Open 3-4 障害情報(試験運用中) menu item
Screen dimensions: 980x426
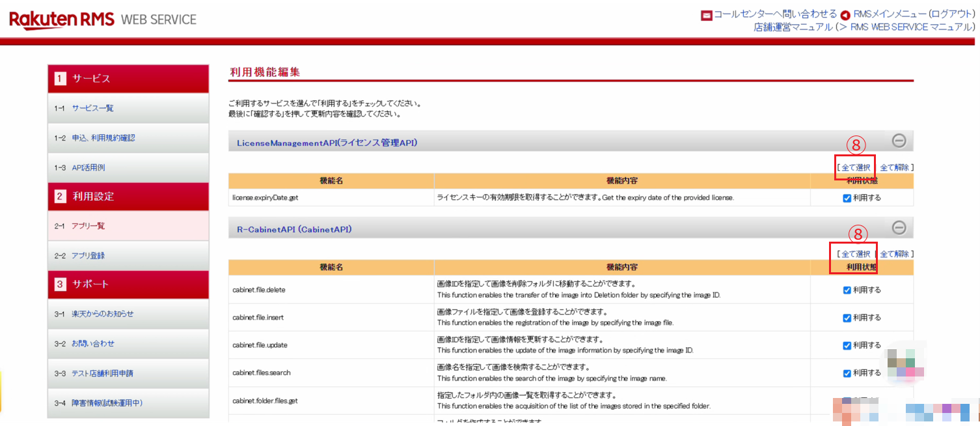pyautogui.click(x=128, y=403)
